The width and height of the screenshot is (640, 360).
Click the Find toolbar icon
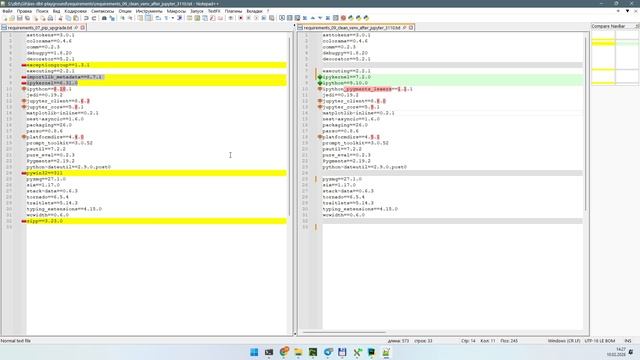[104, 18]
